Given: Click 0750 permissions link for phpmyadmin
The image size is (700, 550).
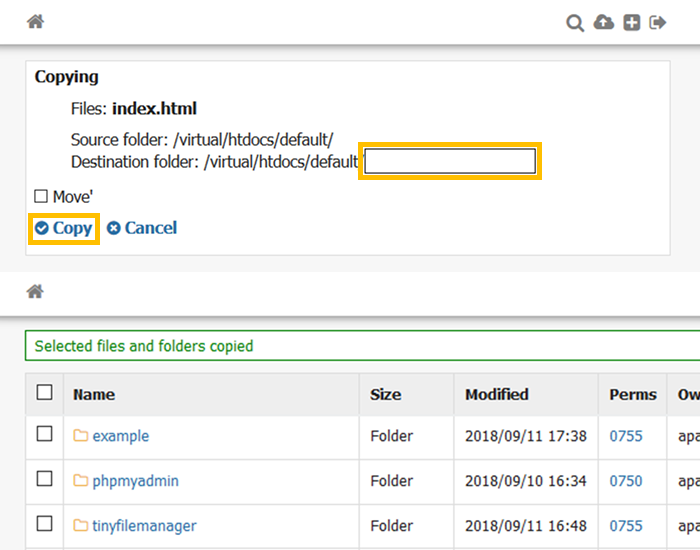Looking at the screenshot, I should (626, 481).
